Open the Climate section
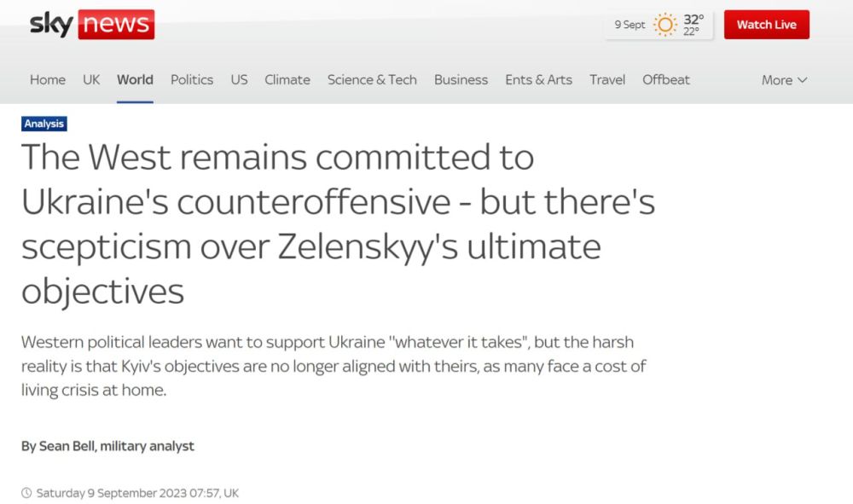Image resolution: width=853 pixels, height=504 pixels. (287, 79)
